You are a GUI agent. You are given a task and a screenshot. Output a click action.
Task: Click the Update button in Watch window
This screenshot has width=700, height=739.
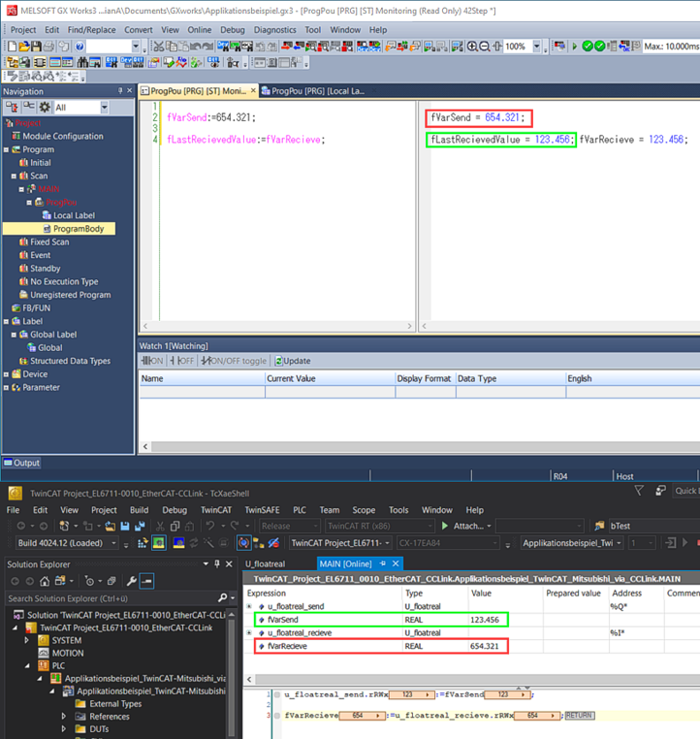tap(293, 361)
